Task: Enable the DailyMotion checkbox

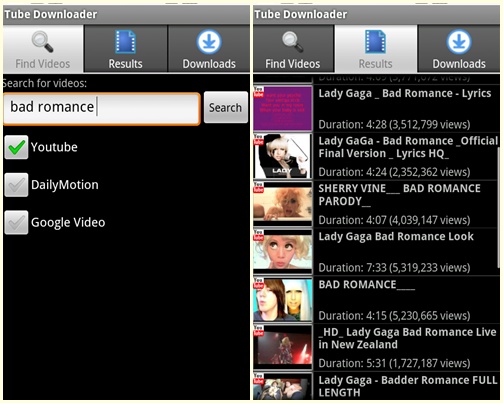Action: 16,185
